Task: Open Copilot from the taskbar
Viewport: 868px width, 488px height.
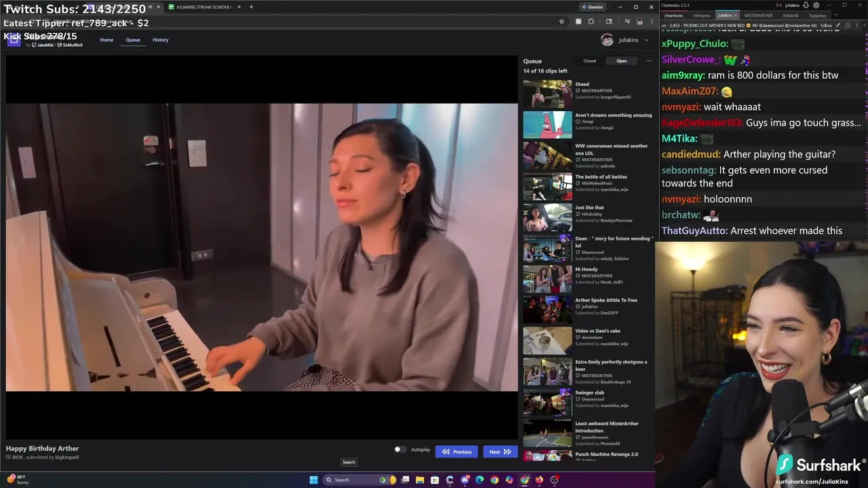Action: click(509, 480)
